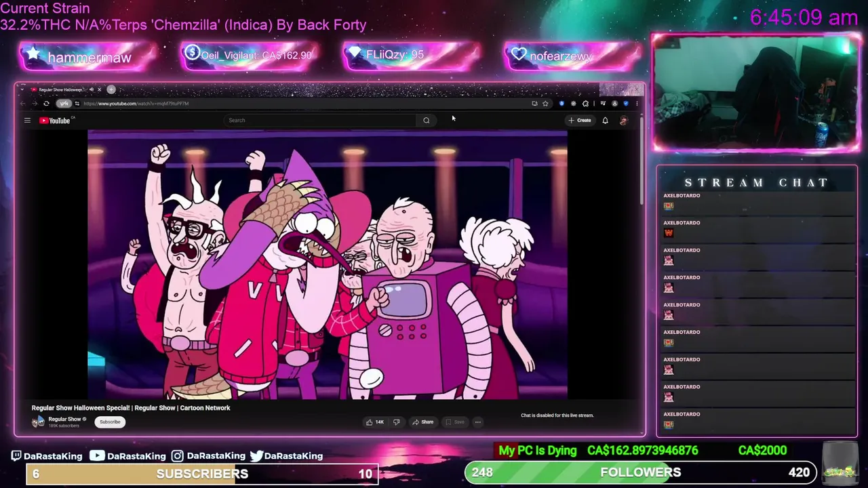The image size is (868, 488).
Task: Click the Twitter DaRastaKing handle
Action: [286, 455]
